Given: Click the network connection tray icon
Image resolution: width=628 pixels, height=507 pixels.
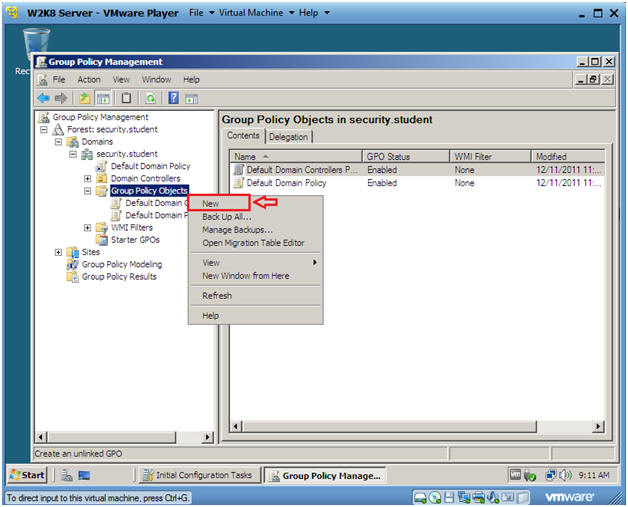Looking at the screenshot, I should click(x=551, y=475).
